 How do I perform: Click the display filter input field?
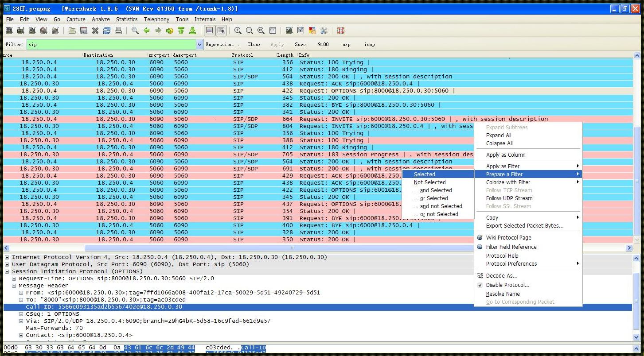111,44
